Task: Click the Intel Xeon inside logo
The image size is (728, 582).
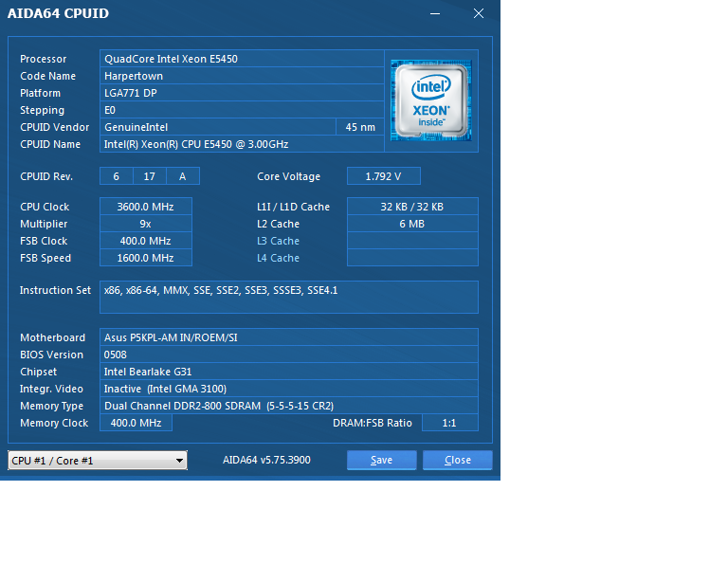Action: tap(431, 100)
